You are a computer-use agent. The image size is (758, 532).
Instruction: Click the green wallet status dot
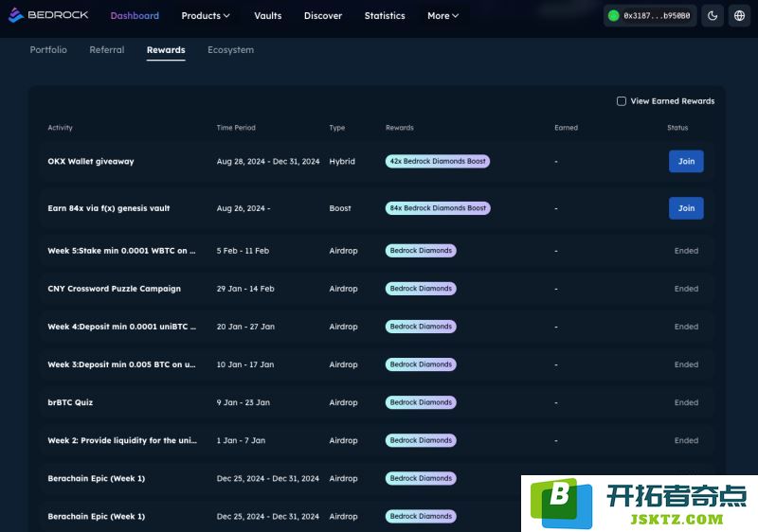click(x=613, y=15)
